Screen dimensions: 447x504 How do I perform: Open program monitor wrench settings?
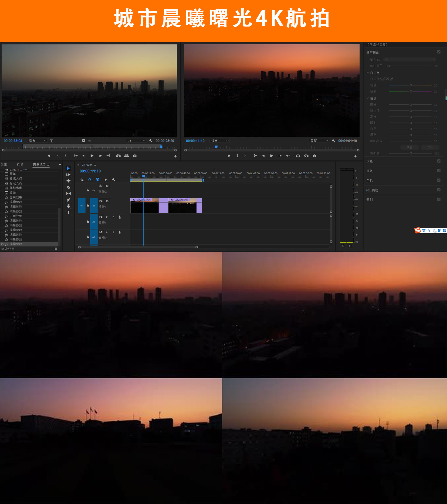333,141
